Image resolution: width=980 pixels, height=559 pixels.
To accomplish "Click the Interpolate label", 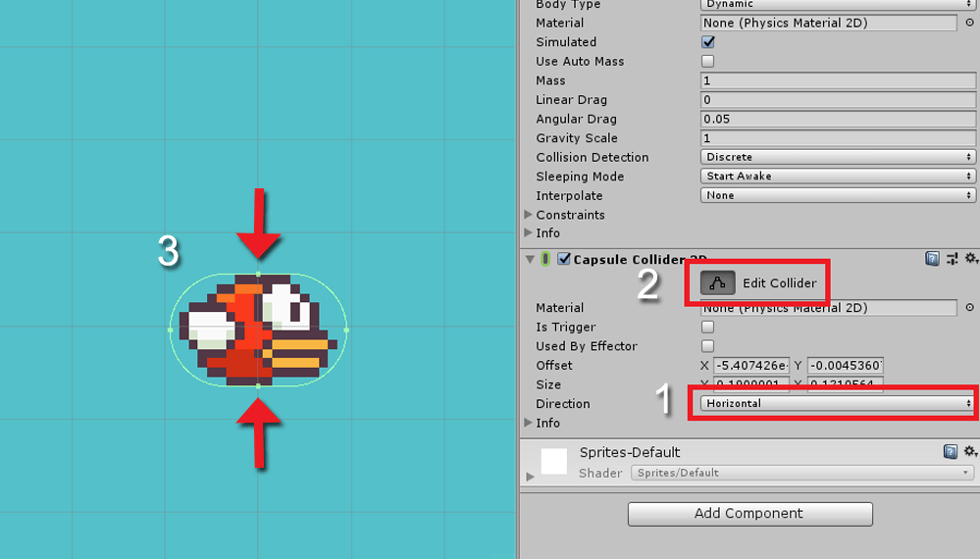I will coord(569,195).
